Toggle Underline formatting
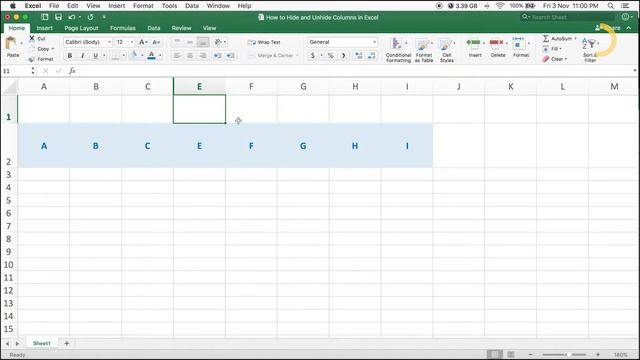 click(96, 56)
